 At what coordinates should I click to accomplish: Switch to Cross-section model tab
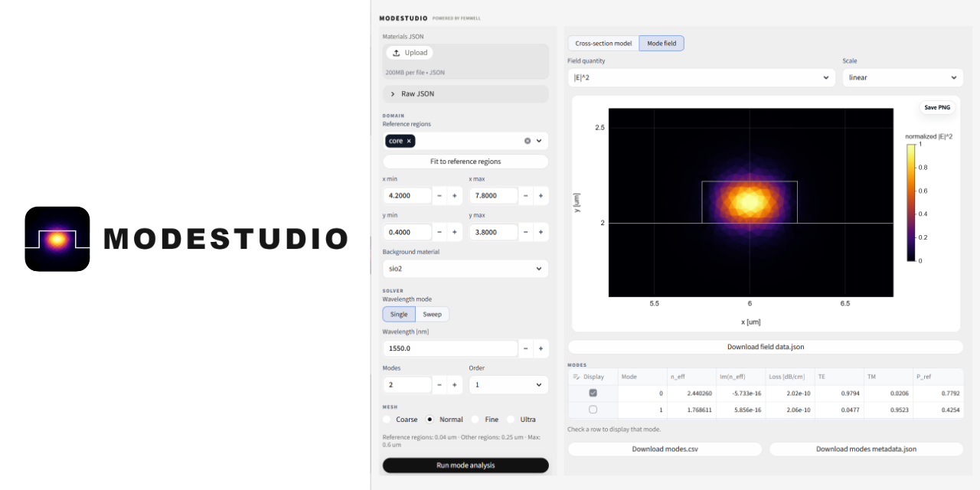[603, 44]
